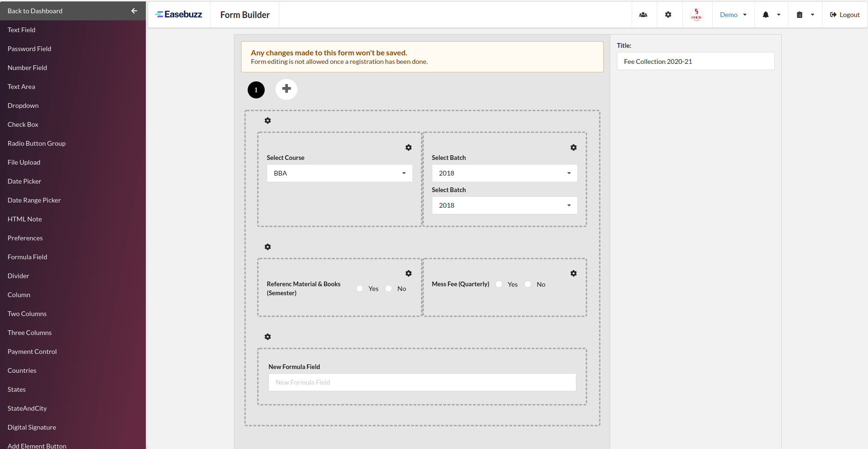This screenshot has width=868, height=449.
Task: Expand the caret next to clipboard icon
Action: (x=813, y=15)
